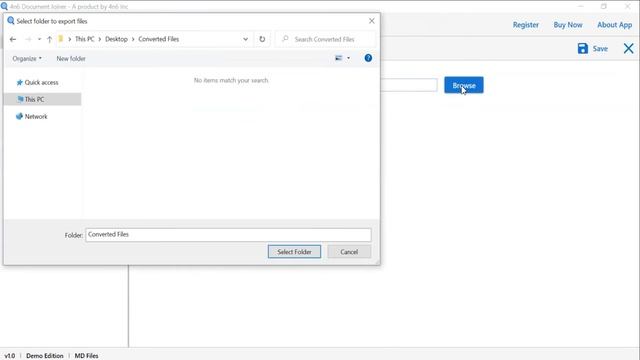Change the view layout icon
This screenshot has width=640, height=360.
tap(339, 58)
